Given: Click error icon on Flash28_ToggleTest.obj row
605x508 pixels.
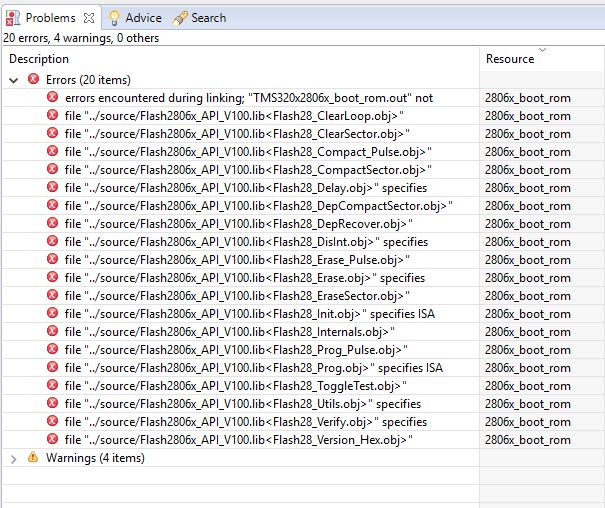Looking at the screenshot, I should click(52, 385).
